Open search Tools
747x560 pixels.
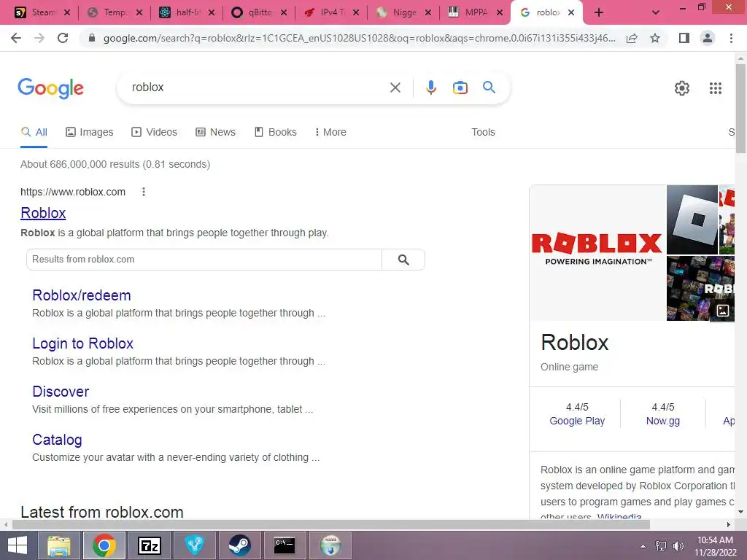coord(483,133)
